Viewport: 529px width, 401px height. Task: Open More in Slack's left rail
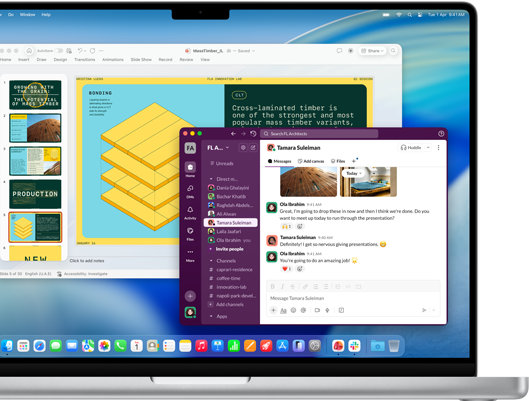pyautogui.click(x=190, y=255)
